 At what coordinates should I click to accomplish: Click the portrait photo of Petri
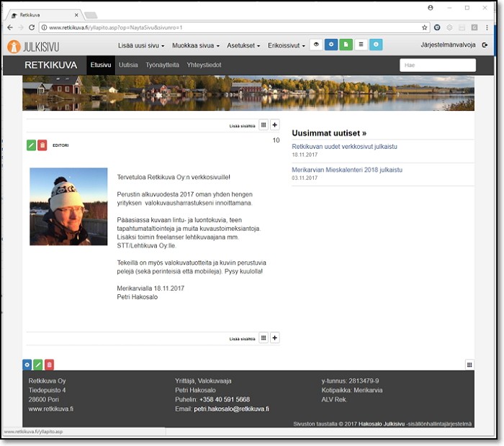[x=68, y=206]
